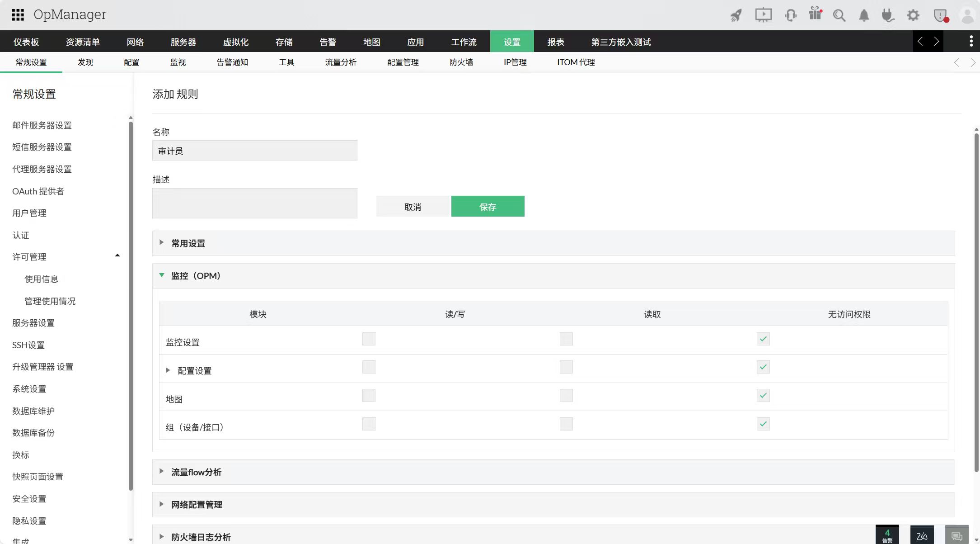
Task: Click the 描述 text area
Action: pos(254,203)
